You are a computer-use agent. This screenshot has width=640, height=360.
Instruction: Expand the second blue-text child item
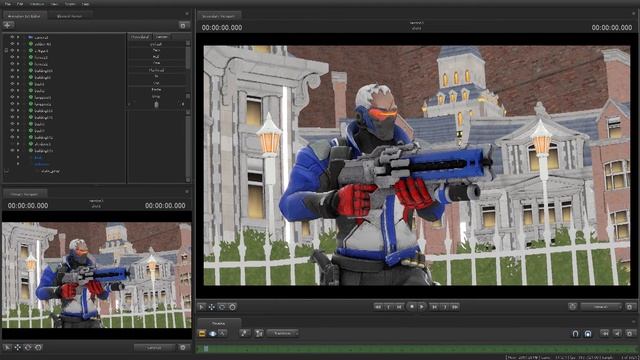click(18, 164)
